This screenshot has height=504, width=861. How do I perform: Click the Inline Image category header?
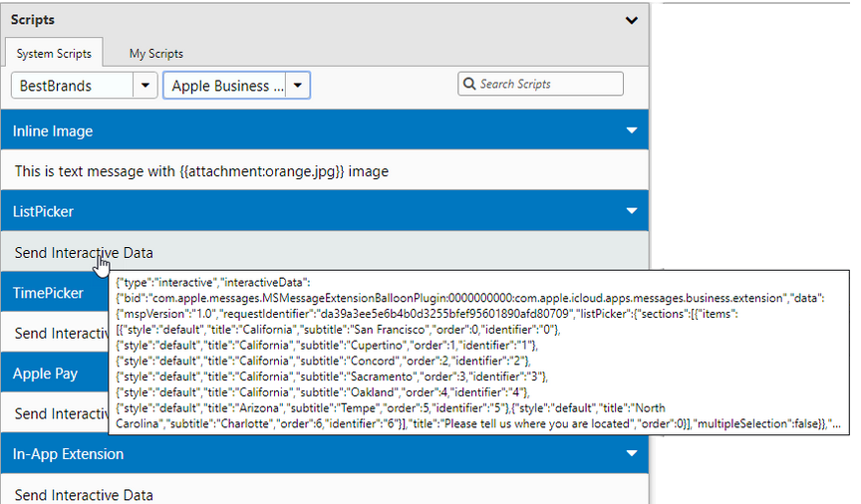[x=53, y=130]
